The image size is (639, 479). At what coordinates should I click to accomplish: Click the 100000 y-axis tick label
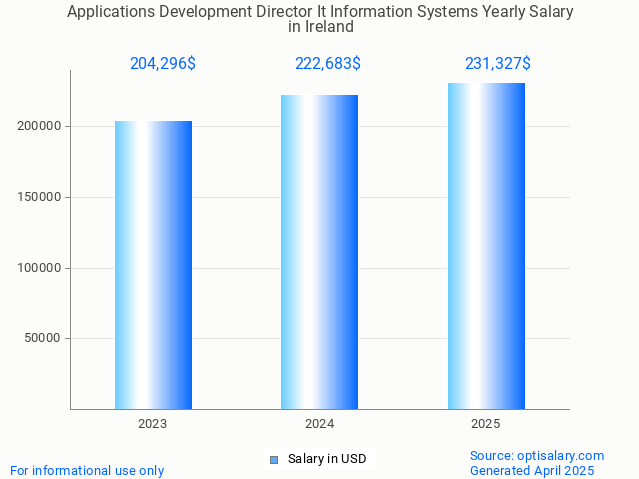click(x=40, y=268)
